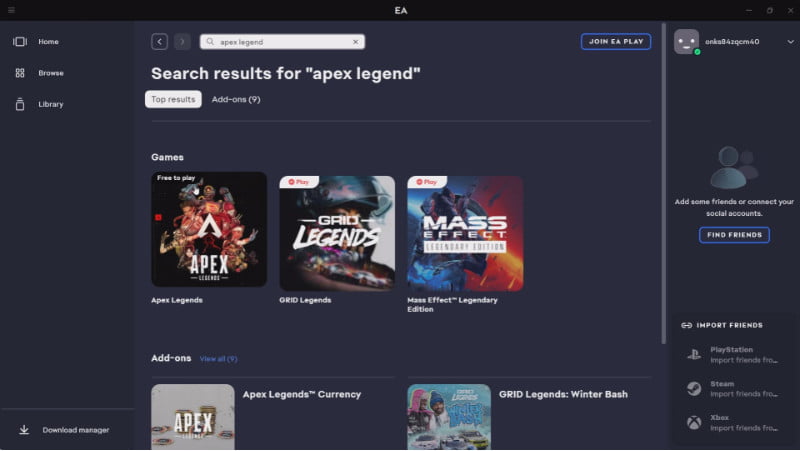Screen dimensions: 800x451
Task: Click the user avatar icon
Action: [x=686, y=42]
